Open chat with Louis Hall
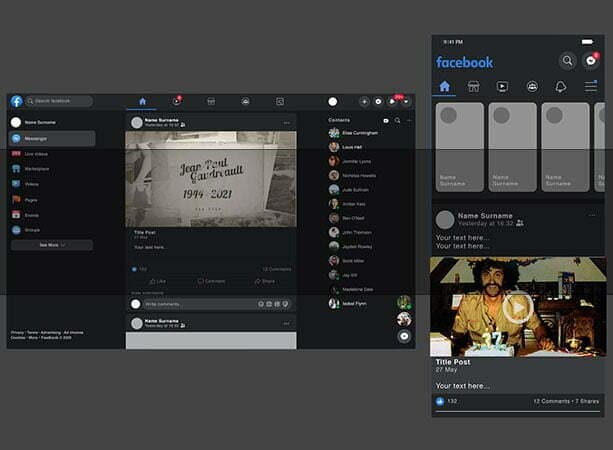 pyautogui.click(x=345, y=147)
